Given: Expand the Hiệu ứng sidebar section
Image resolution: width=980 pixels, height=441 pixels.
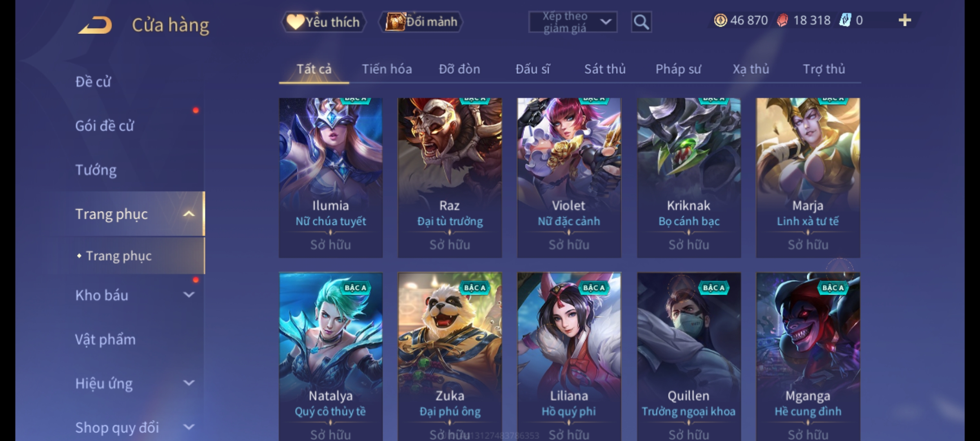Looking at the screenshot, I should pos(189,383).
